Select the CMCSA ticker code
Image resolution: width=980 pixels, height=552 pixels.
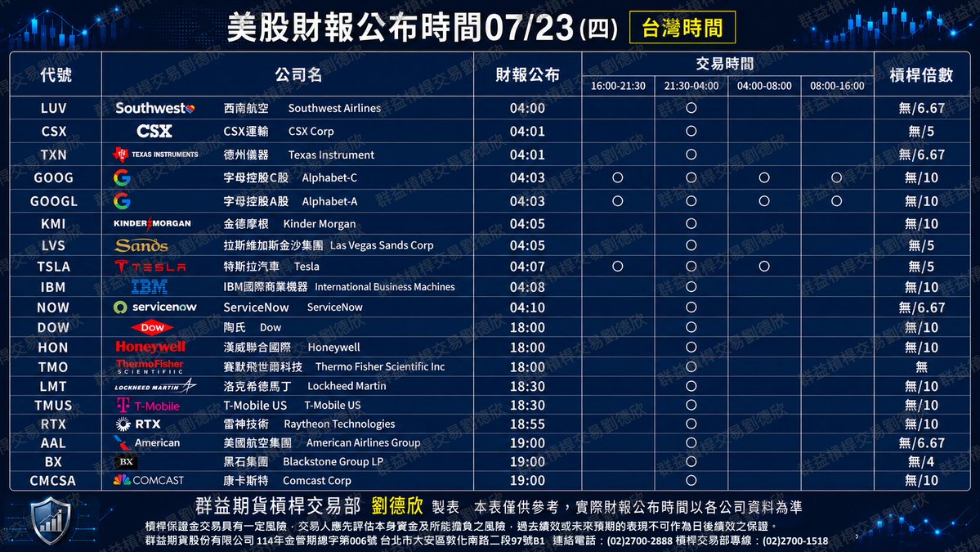tap(53, 481)
